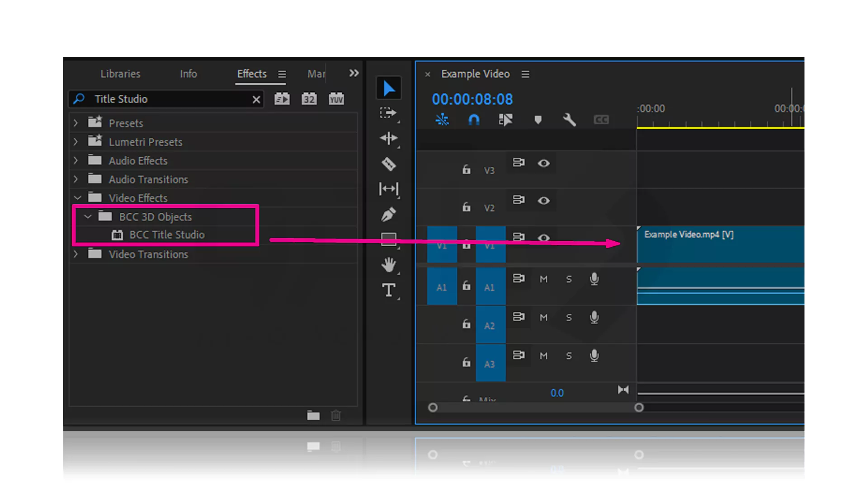This screenshot has height=488, width=868.
Task: Toggle sync lock for V3 track
Action: [519, 162]
